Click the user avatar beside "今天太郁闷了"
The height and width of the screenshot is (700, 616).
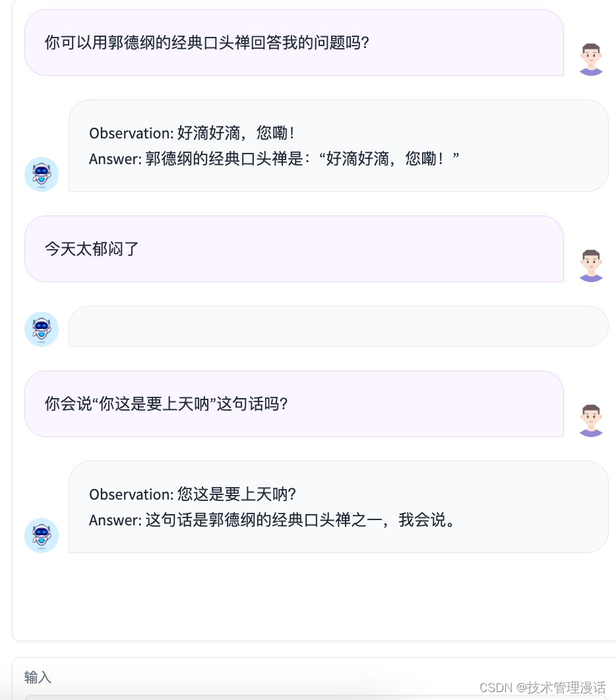click(x=590, y=265)
